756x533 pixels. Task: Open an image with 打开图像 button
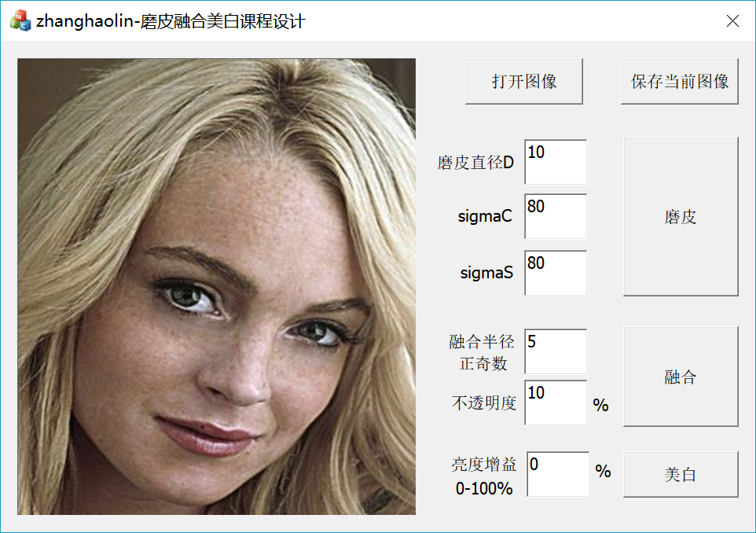click(524, 81)
